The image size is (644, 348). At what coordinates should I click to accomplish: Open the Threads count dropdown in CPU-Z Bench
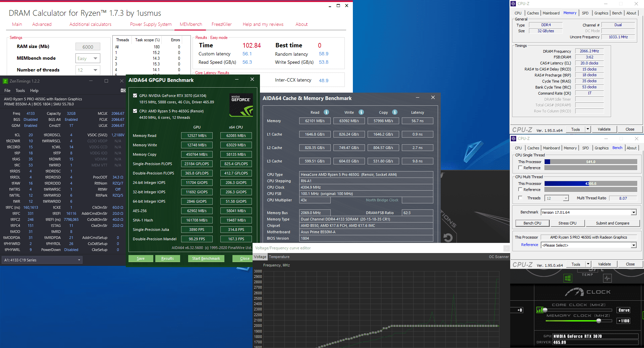(x=556, y=198)
